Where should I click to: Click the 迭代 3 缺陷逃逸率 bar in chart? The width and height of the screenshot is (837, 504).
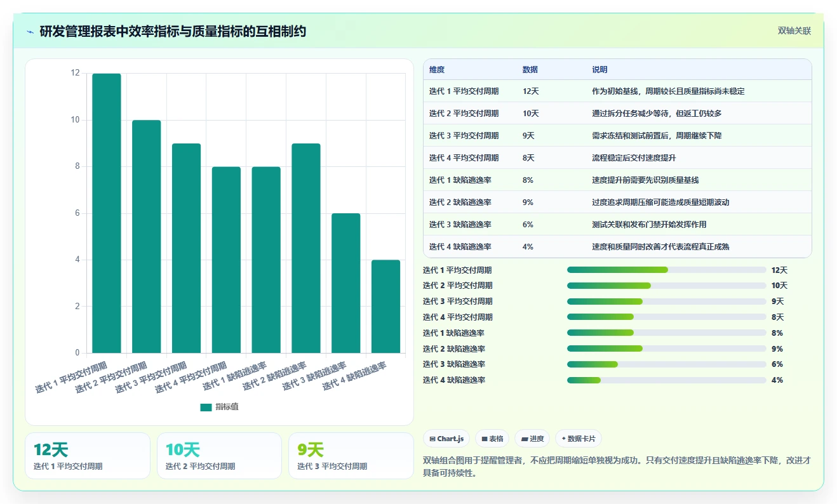coord(346,283)
